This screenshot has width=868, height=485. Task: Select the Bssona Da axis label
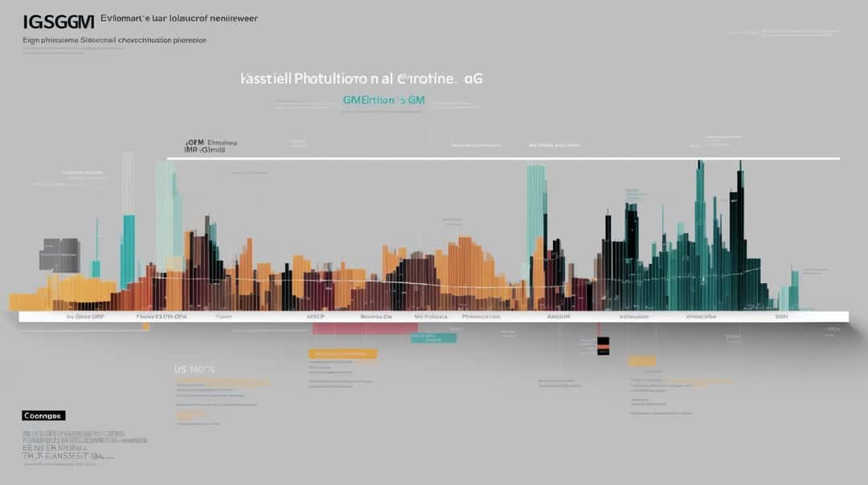[x=376, y=317]
